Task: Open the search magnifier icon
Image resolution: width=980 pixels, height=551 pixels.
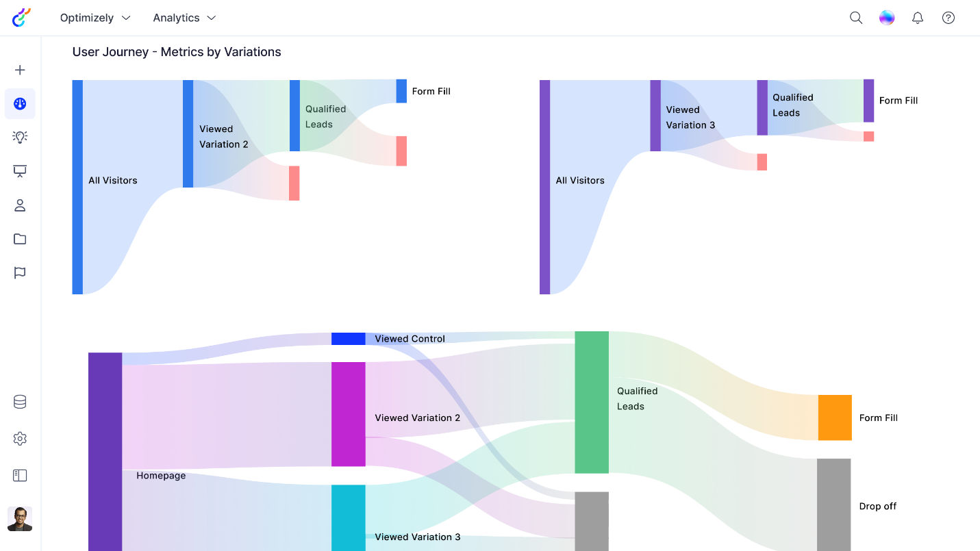Action: (856, 18)
